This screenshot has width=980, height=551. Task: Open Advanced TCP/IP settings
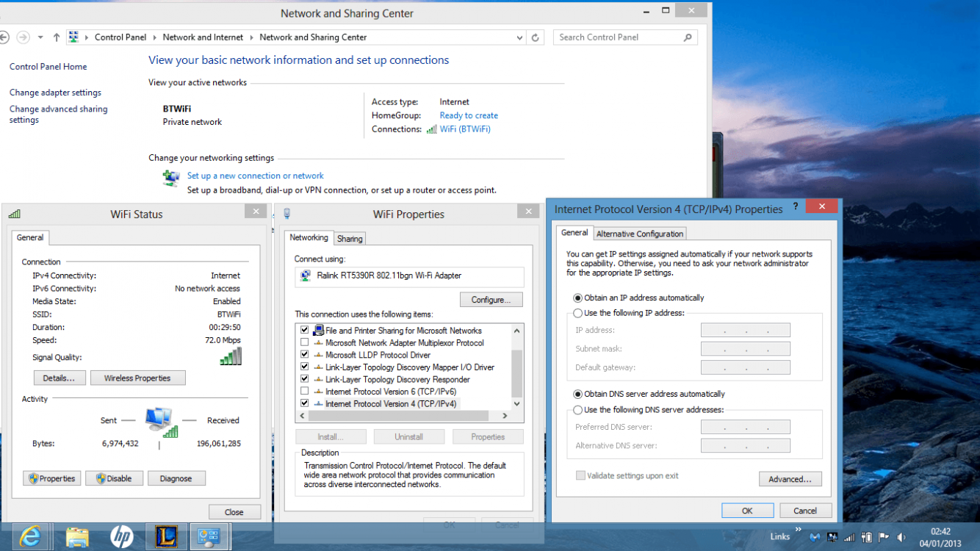click(x=790, y=479)
